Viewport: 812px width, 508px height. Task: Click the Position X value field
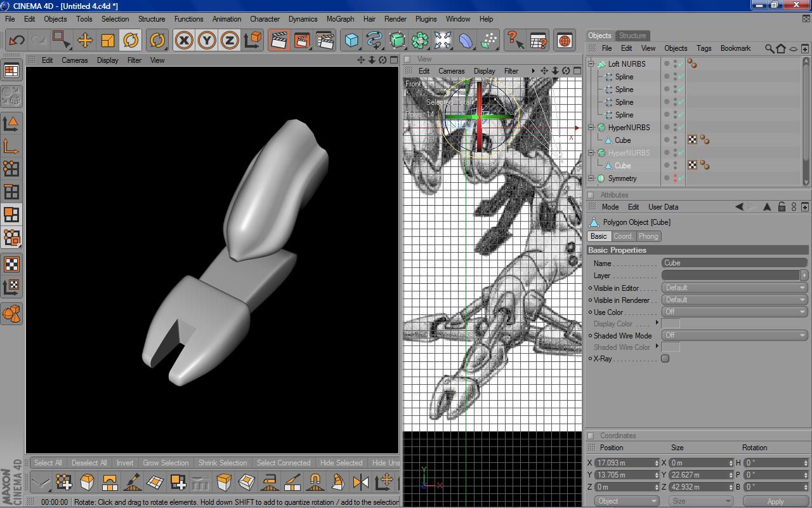point(627,463)
